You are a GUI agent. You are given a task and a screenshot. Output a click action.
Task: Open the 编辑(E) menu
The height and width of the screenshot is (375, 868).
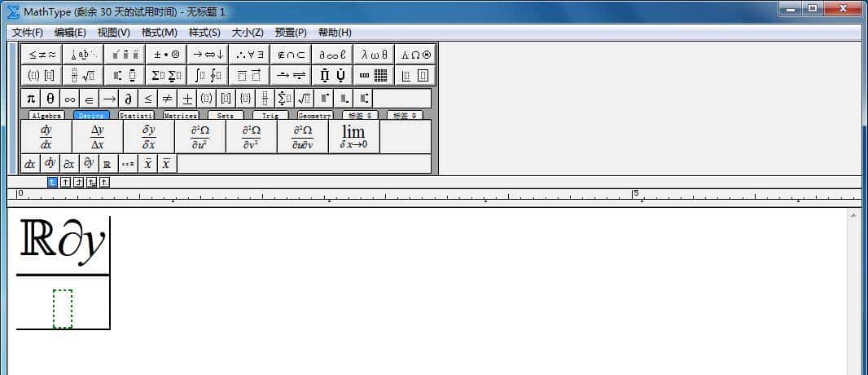coord(70,33)
